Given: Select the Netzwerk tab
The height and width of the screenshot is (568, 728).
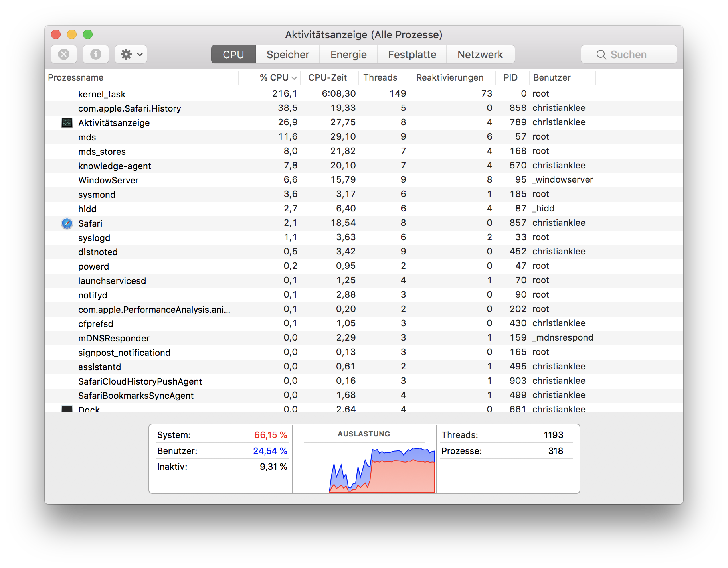Looking at the screenshot, I should coord(480,54).
